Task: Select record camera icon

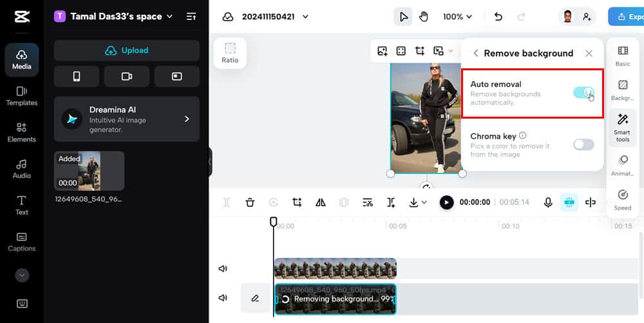Action: point(126,77)
